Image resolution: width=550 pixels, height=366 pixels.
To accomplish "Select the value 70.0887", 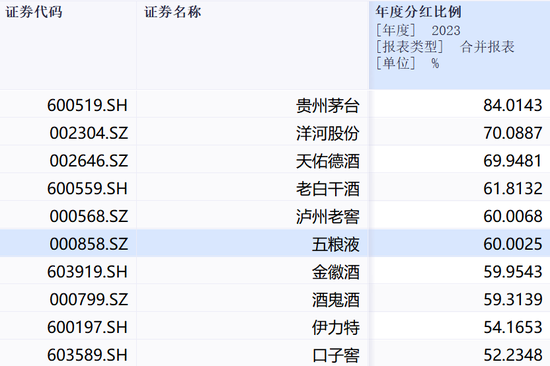I will pyautogui.click(x=513, y=133).
